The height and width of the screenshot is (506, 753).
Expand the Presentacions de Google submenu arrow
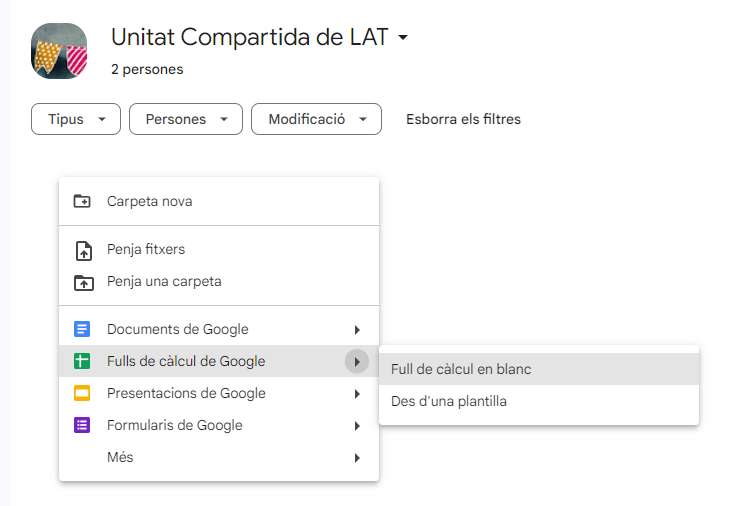click(x=357, y=394)
